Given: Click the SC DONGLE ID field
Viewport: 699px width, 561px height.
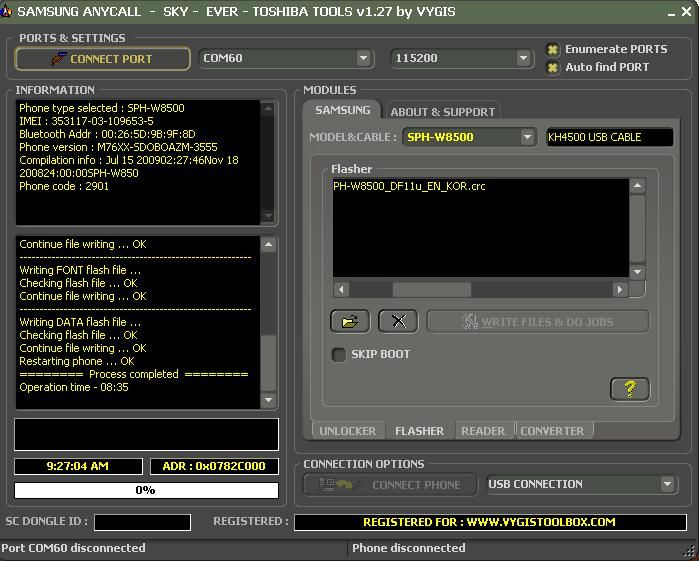Looking at the screenshot, I should (x=142, y=522).
